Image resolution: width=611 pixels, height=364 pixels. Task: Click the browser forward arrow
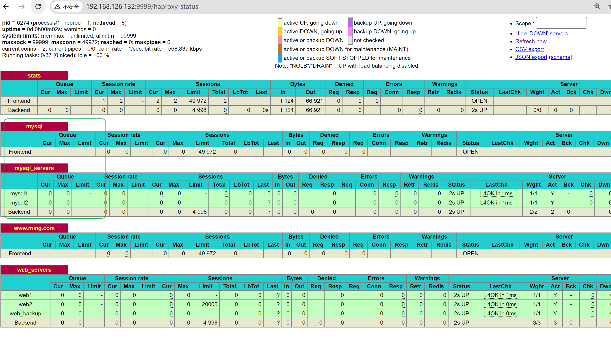(x=22, y=7)
